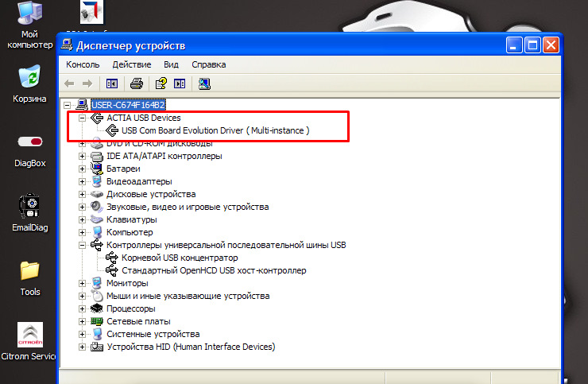Expand the Батареи node
The height and width of the screenshot is (384, 588).
82,169
